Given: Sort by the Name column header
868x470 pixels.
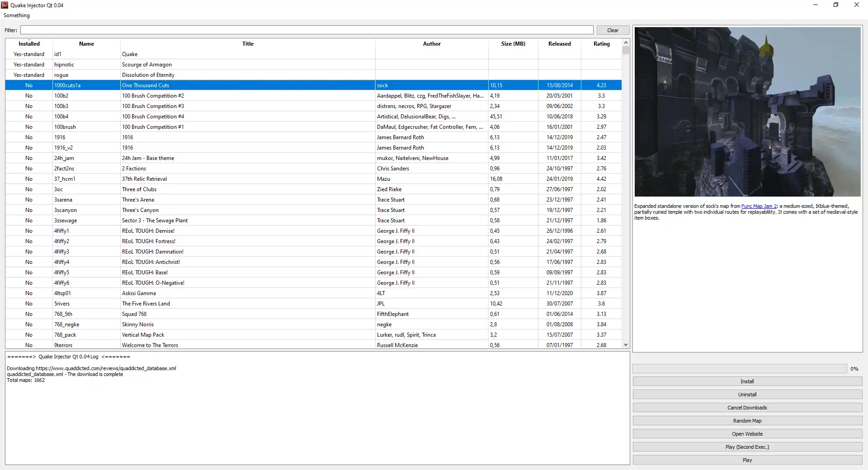Looking at the screenshot, I should 86,44.
